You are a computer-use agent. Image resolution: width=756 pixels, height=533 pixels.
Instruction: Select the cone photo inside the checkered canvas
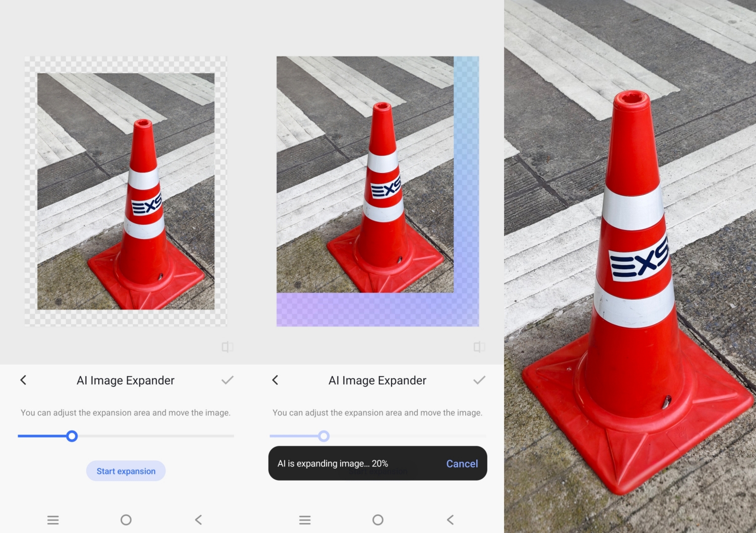126,191
